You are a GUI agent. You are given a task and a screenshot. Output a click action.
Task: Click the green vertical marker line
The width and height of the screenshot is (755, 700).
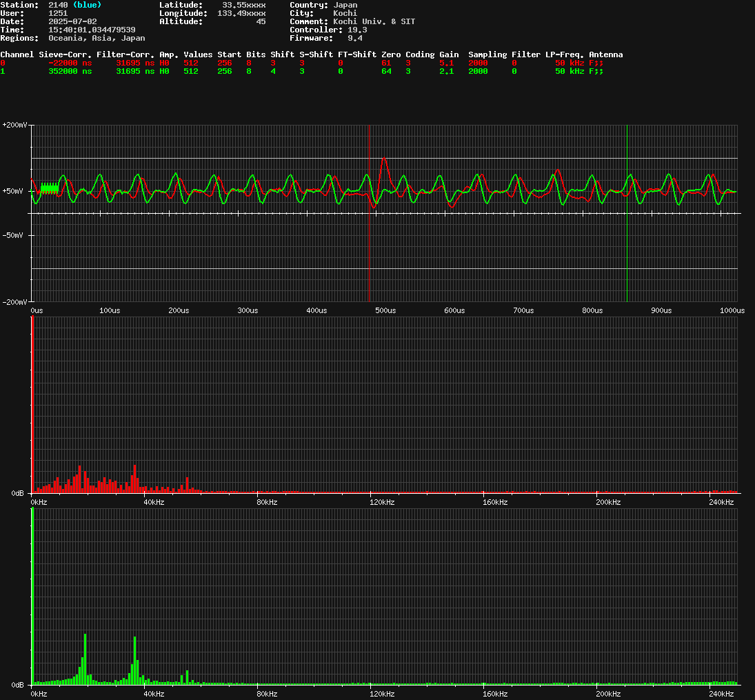(627, 213)
